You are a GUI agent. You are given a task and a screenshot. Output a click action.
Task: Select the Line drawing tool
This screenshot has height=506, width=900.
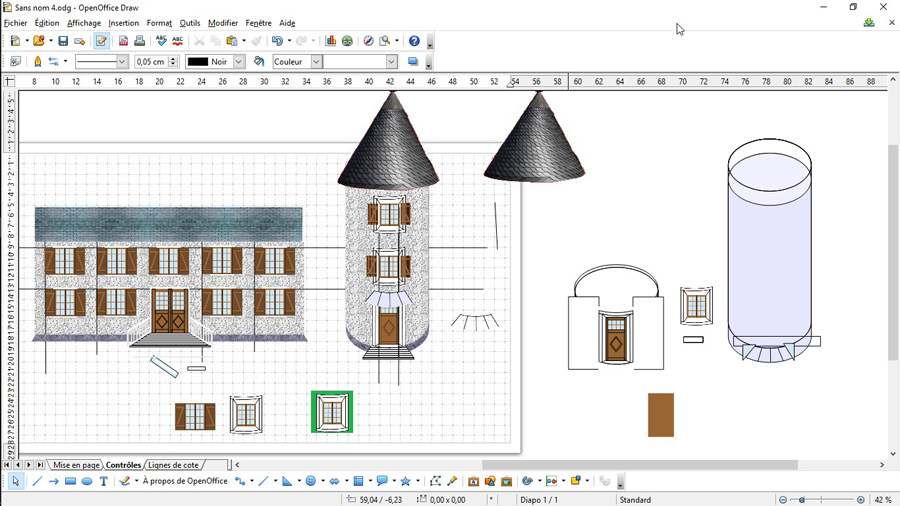pos(37,481)
